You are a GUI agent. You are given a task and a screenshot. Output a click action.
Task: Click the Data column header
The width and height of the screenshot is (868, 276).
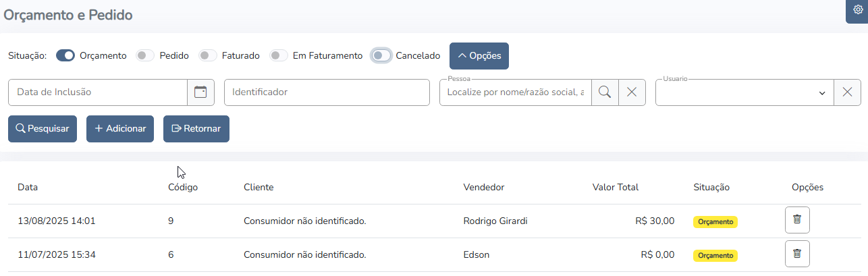[x=28, y=188]
